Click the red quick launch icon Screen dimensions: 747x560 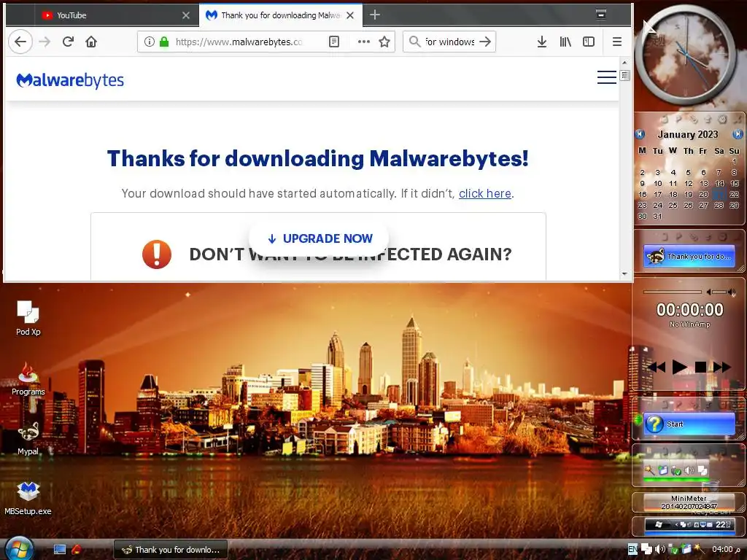click(76, 550)
